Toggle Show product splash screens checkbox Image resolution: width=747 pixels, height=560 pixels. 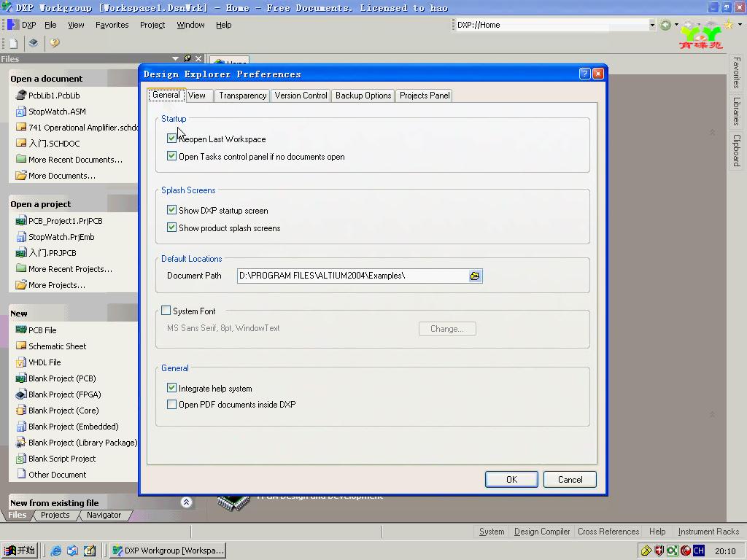tap(171, 227)
